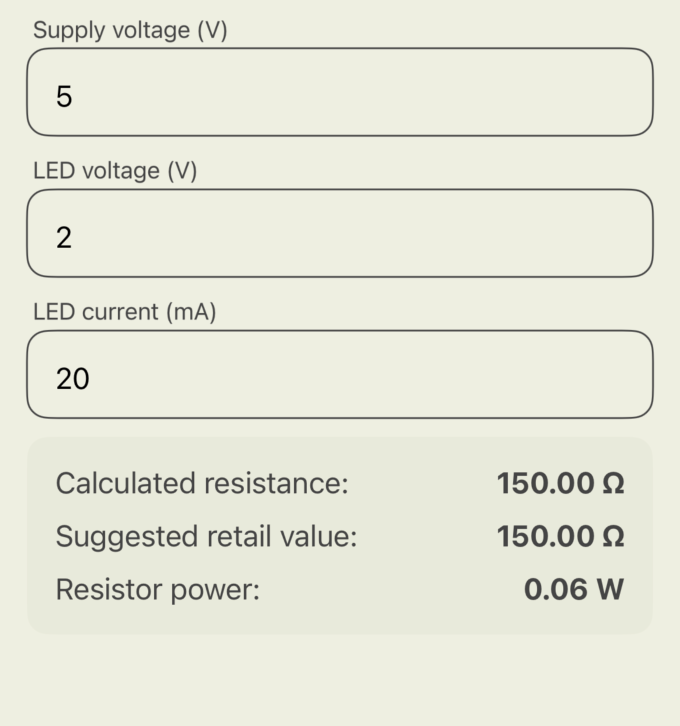This screenshot has height=726, width=680.
Task: Click the "LED voltage (V)" label
Action: pos(115,171)
